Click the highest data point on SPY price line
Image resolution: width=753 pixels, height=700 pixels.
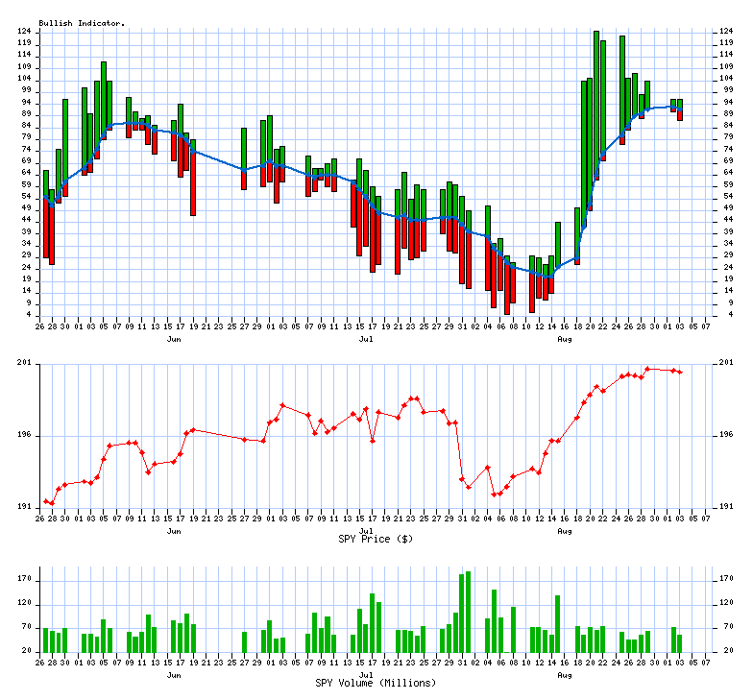(647, 369)
